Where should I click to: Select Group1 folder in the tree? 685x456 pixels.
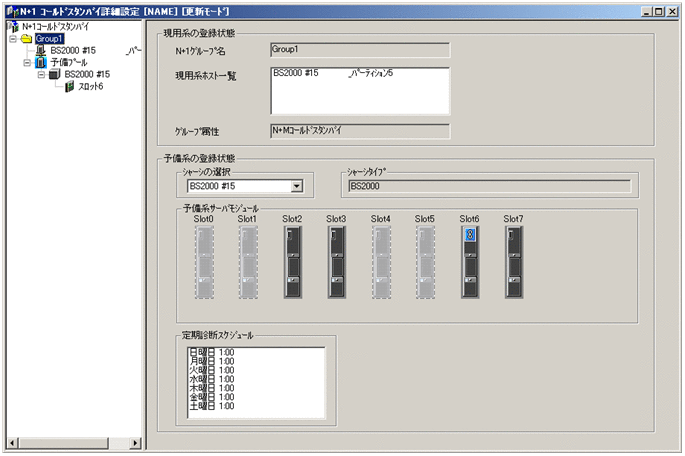(49, 38)
